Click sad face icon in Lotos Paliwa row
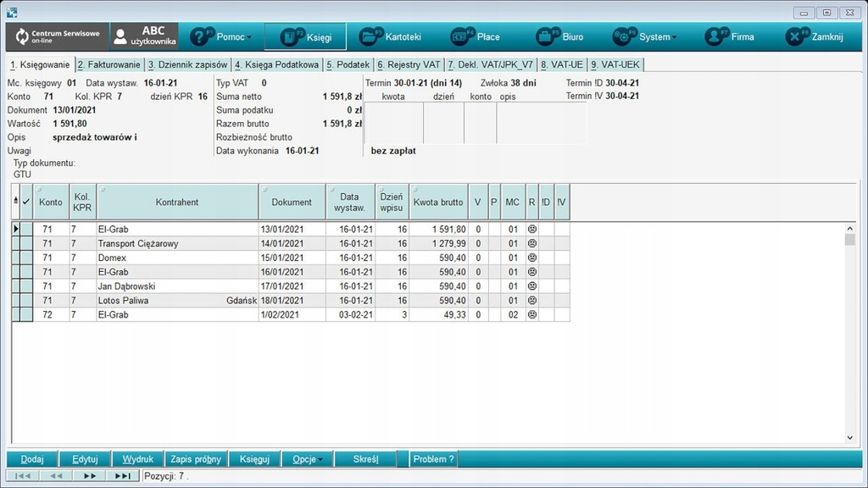Image resolution: width=868 pixels, height=488 pixels. [532, 301]
